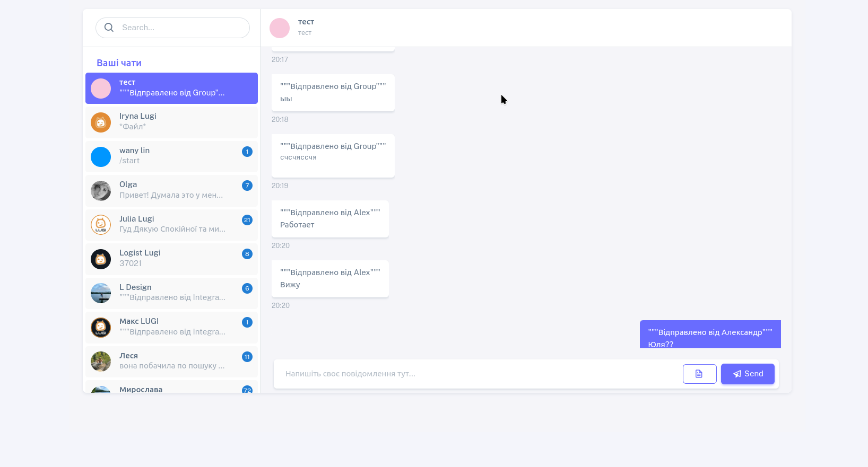This screenshot has height=467, width=868.
Task: Click Iryna Lugi's orange avatar
Action: pos(101,122)
